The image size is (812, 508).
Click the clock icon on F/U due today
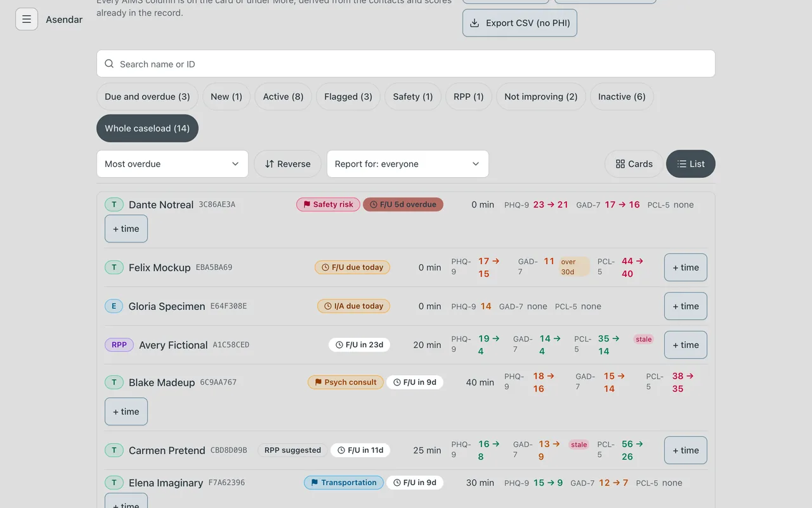point(325,267)
